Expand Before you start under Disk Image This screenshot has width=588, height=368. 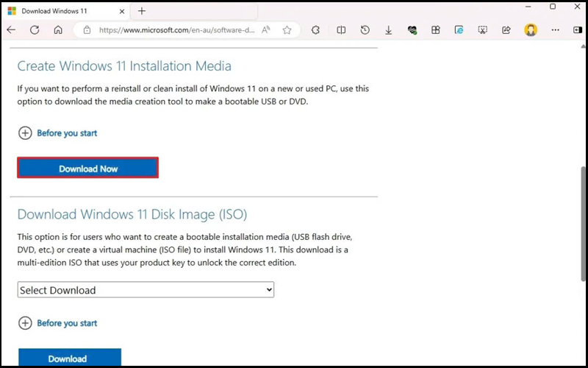[58, 323]
